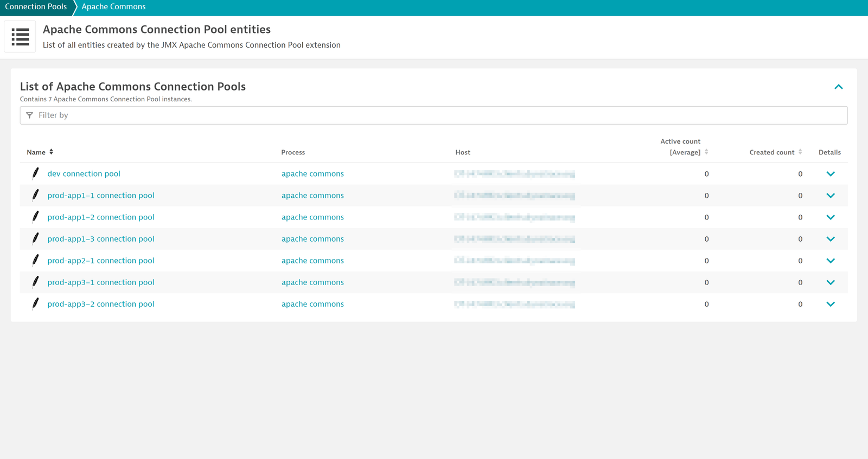
Task: Open the prod-app1-3 connection pool link
Action: pyautogui.click(x=100, y=239)
